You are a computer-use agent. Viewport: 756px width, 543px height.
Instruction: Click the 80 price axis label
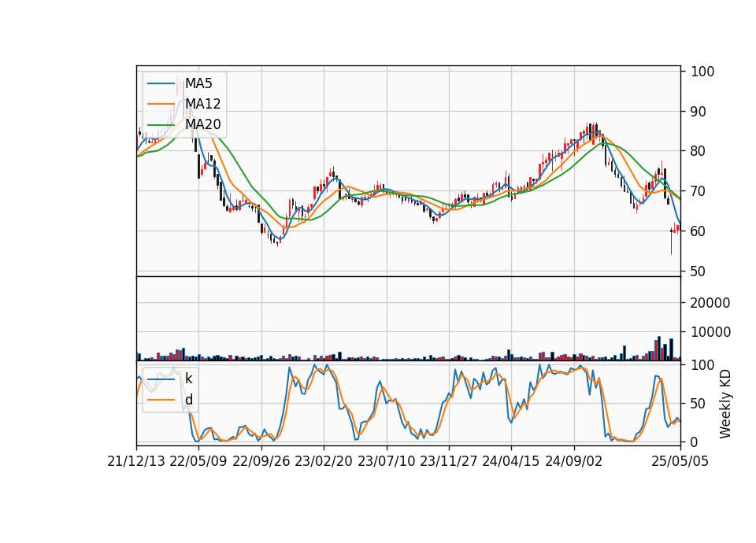point(698,151)
